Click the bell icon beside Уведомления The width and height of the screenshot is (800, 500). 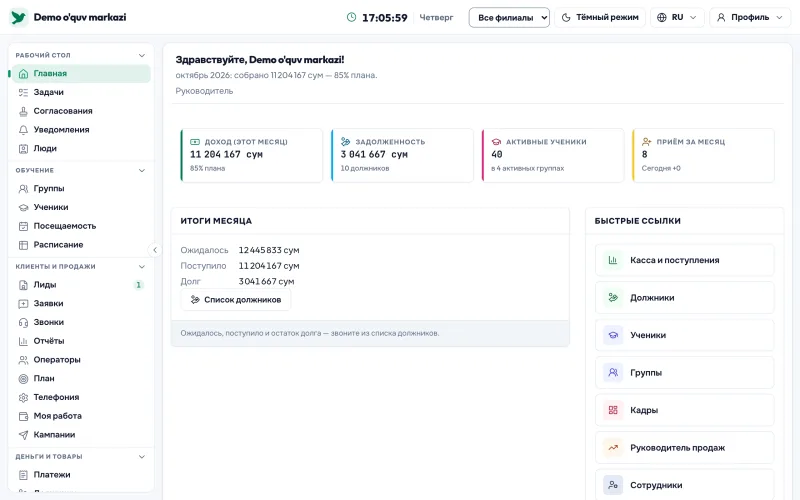click(x=23, y=130)
